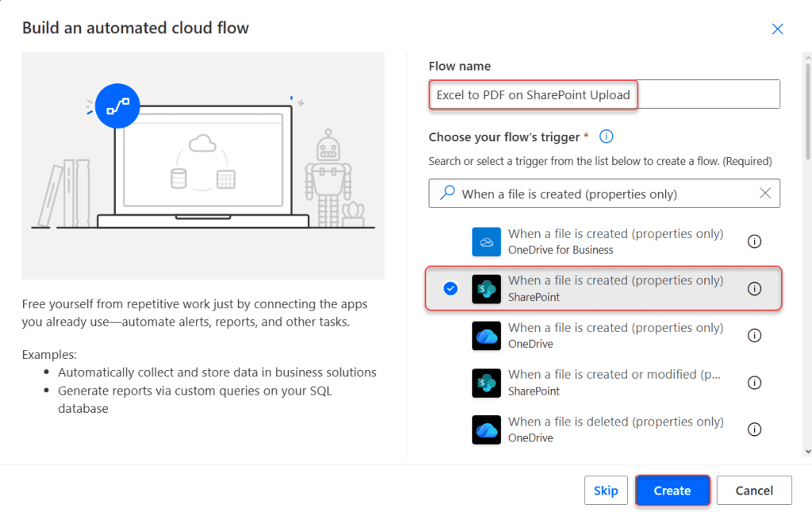Click the blue flow icon circle in illustration
The image size is (812, 512).
click(x=117, y=106)
